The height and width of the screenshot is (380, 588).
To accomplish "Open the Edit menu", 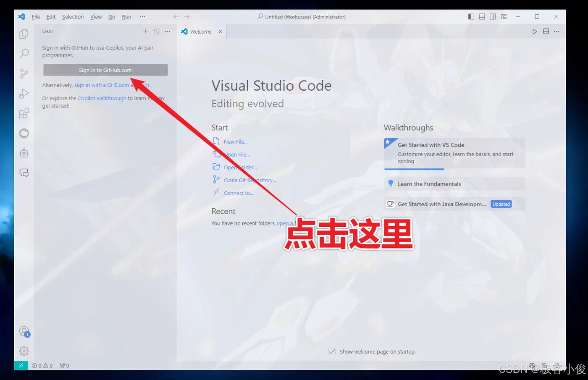I will (x=51, y=17).
